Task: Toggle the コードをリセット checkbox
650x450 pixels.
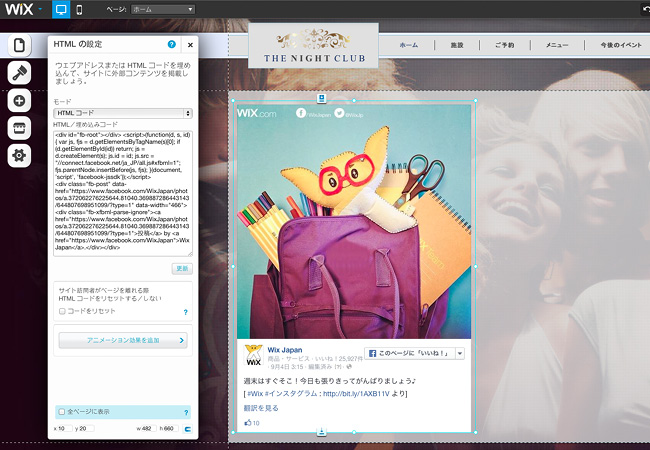Action: click(62, 311)
